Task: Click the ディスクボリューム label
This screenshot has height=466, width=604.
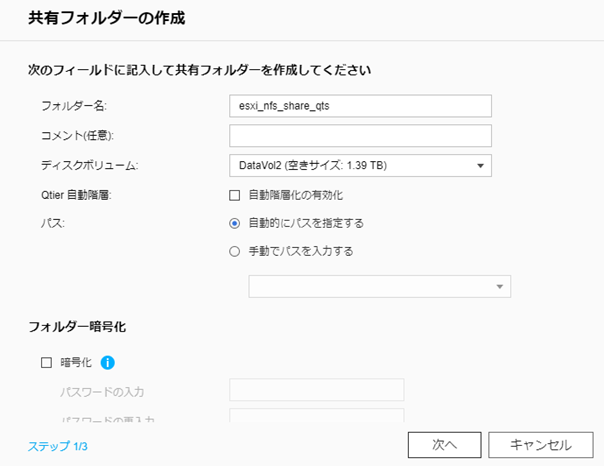Action: click(x=89, y=165)
